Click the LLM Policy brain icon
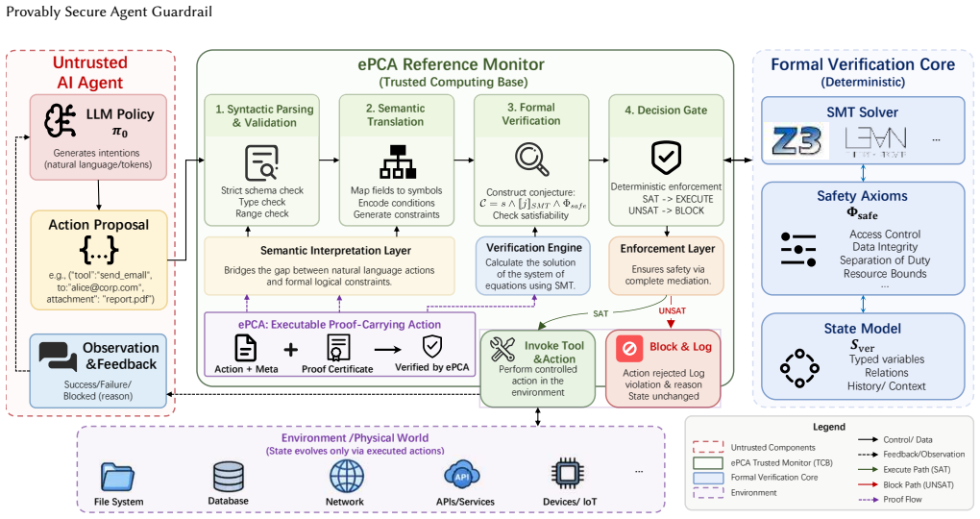 (60, 121)
